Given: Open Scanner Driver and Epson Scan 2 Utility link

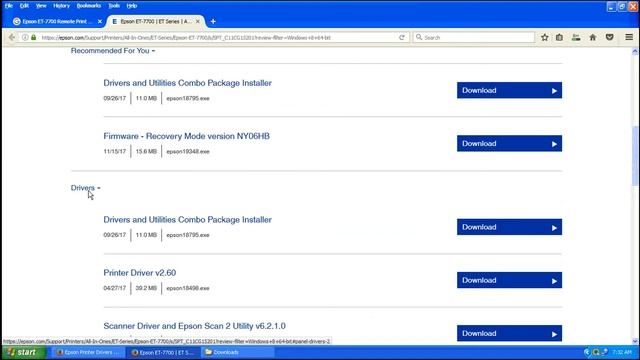Looking at the screenshot, I should pyautogui.click(x=194, y=326).
